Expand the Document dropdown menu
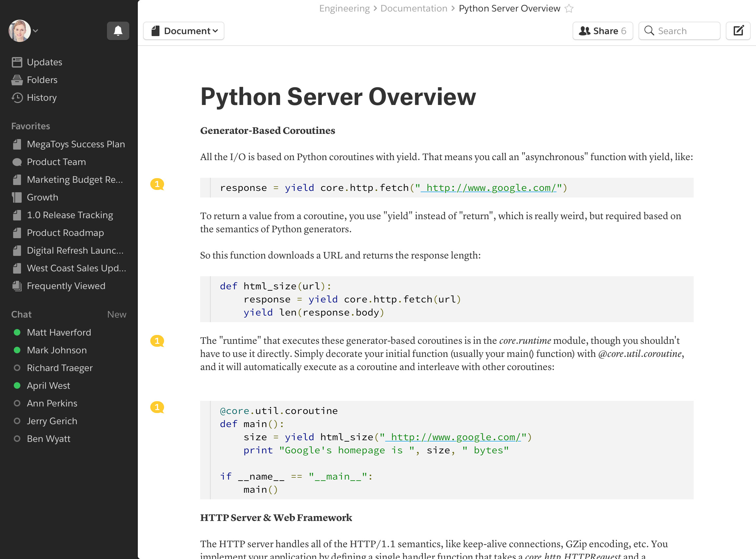Screen dimensions: 756x559 coord(184,31)
